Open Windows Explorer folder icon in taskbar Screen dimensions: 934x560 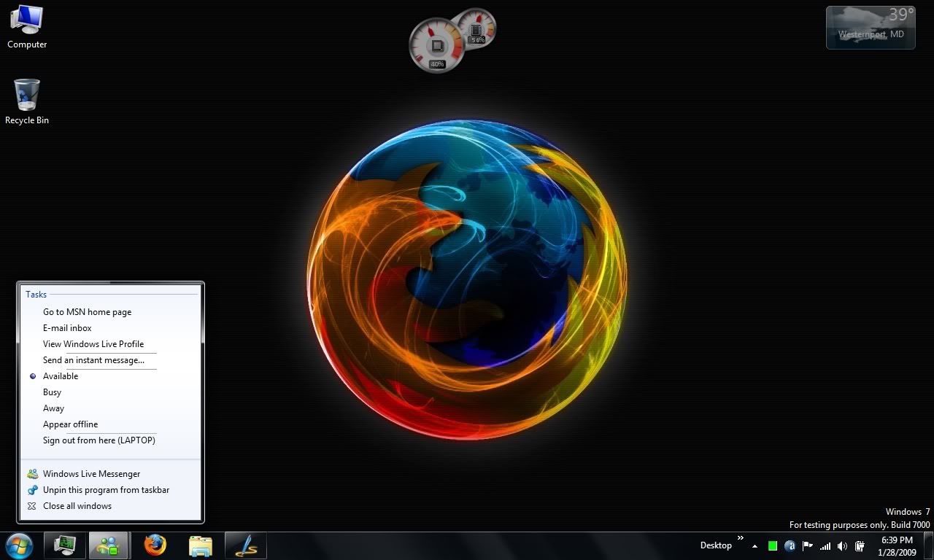tap(200, 545)
